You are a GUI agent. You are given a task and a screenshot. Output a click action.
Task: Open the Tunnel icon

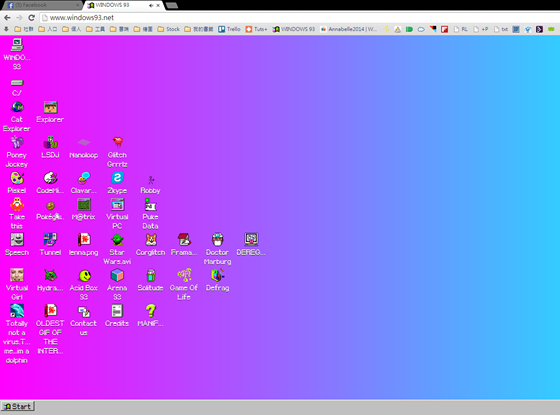coord(50,240)
